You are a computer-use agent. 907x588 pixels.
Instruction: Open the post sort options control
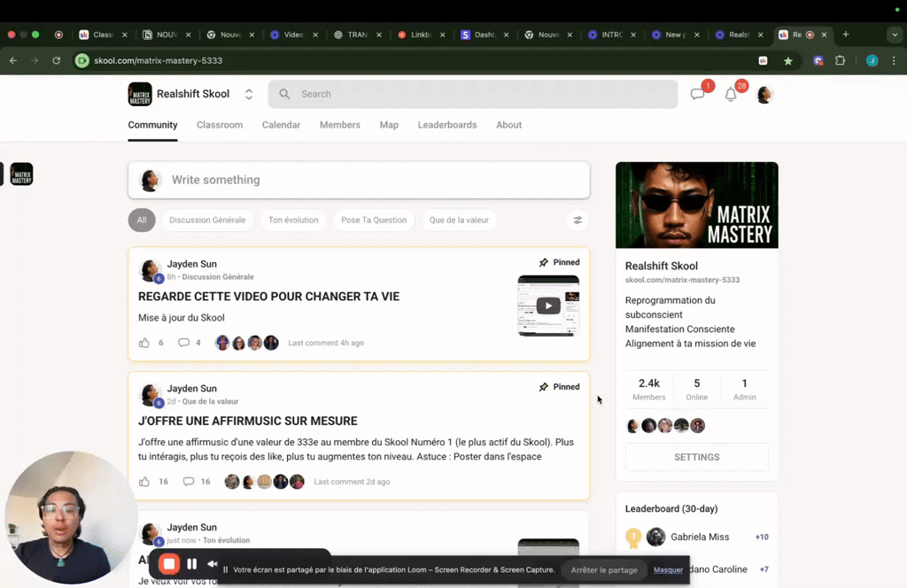point(578,220)
